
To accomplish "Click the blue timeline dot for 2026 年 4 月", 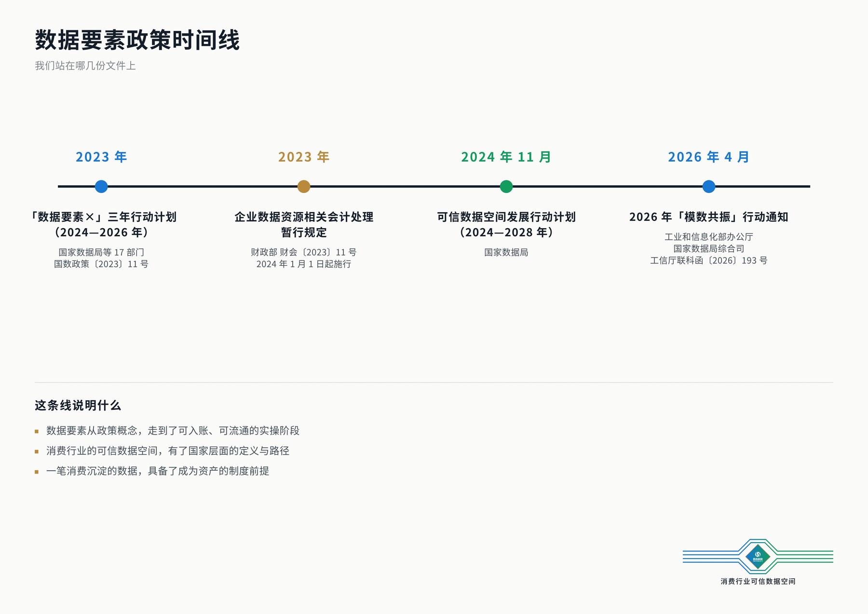I will (709, 186).
